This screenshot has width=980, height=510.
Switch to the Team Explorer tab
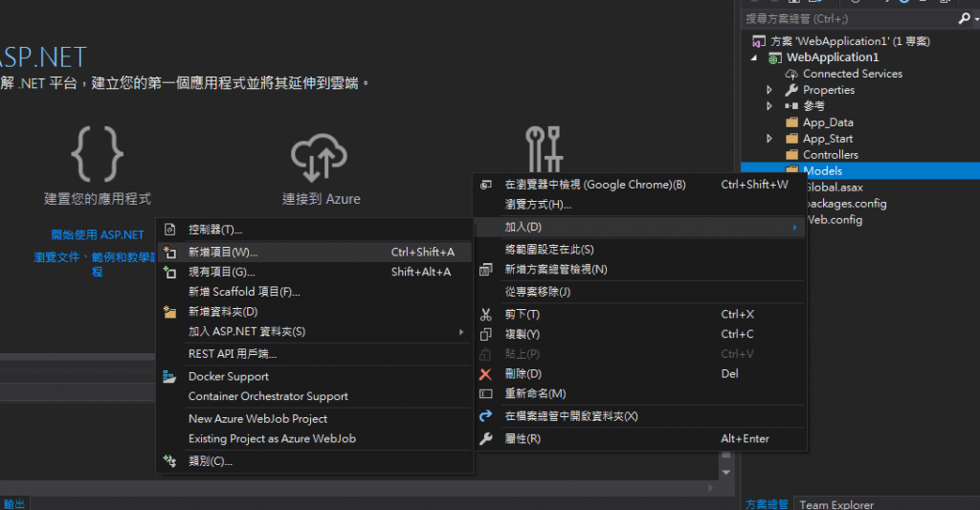(836, 503)
